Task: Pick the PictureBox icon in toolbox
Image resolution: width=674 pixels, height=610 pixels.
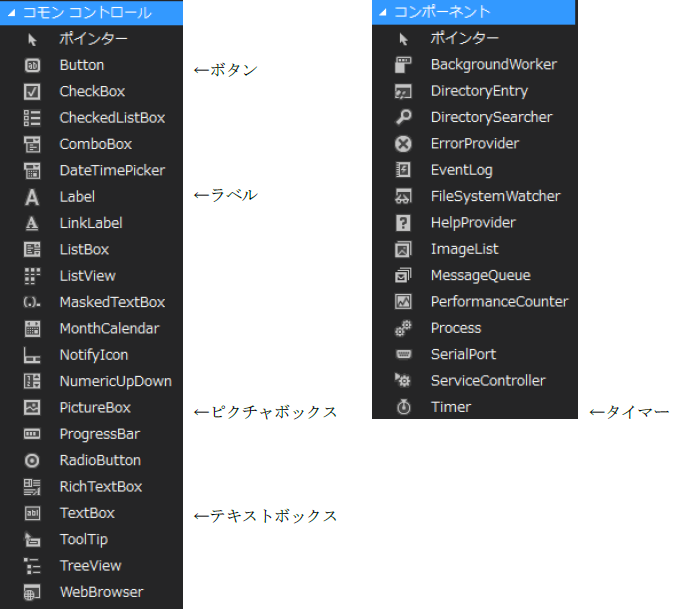Action: click(x=32, y=408)
